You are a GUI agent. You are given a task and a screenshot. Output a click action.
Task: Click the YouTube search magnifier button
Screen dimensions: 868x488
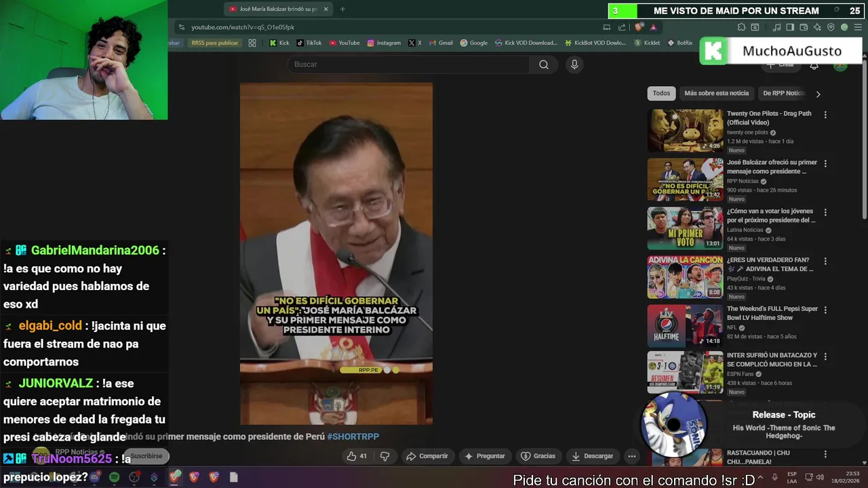tap(544, 64)
